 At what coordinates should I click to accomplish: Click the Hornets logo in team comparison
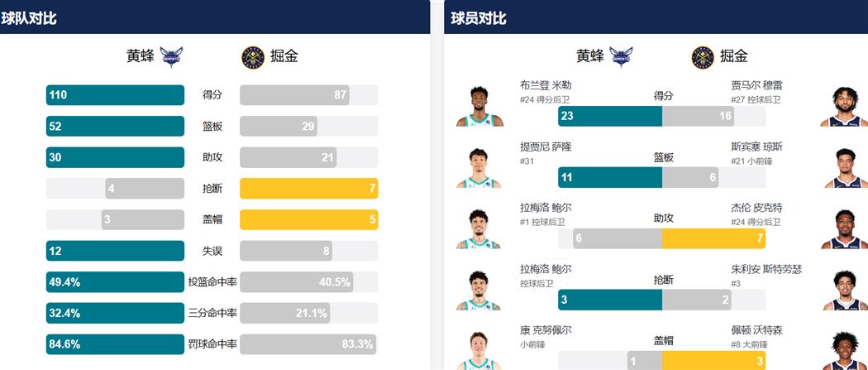(x=172, y=56)
